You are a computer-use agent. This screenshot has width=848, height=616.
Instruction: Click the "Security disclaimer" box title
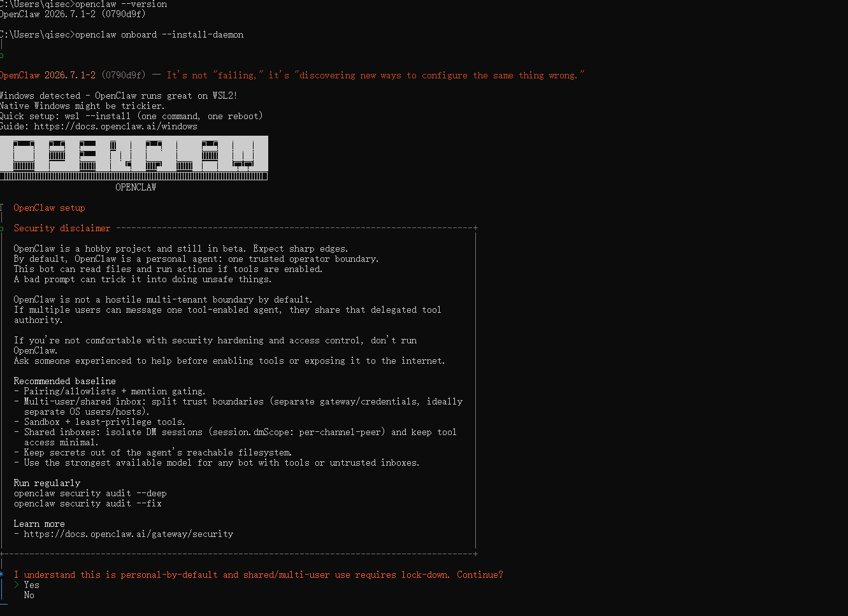(62, 228)
